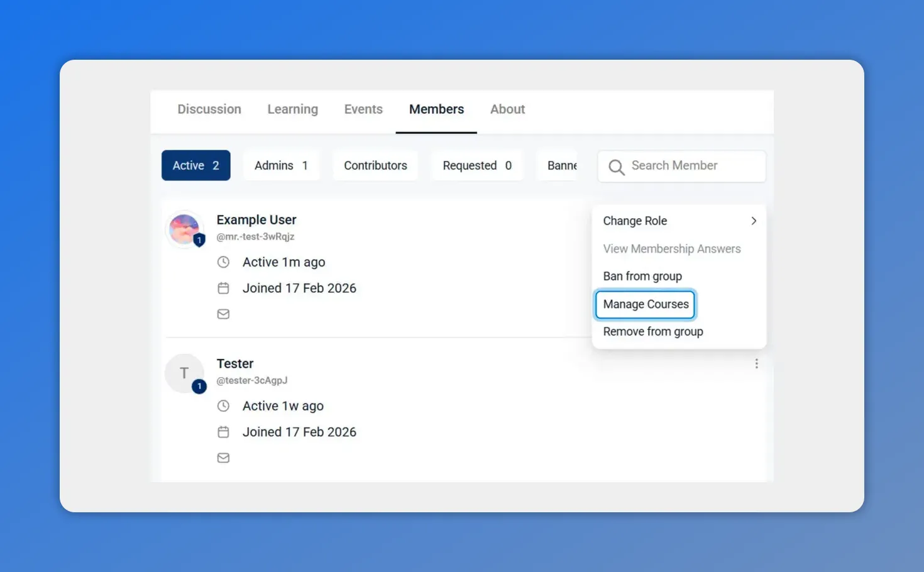Click the calendar icon beside Example User's join date
This screenshot has width=924, height=572.
[x=224, y=288]
